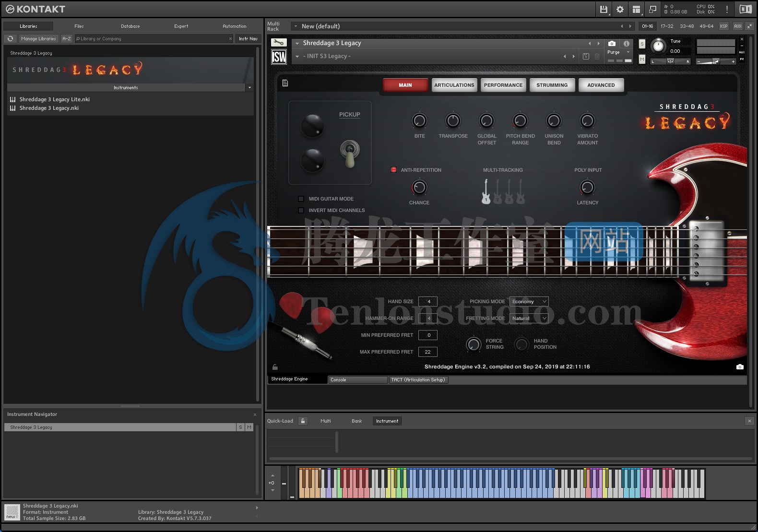Switch to the Files tab

click(x=79, y=26)
